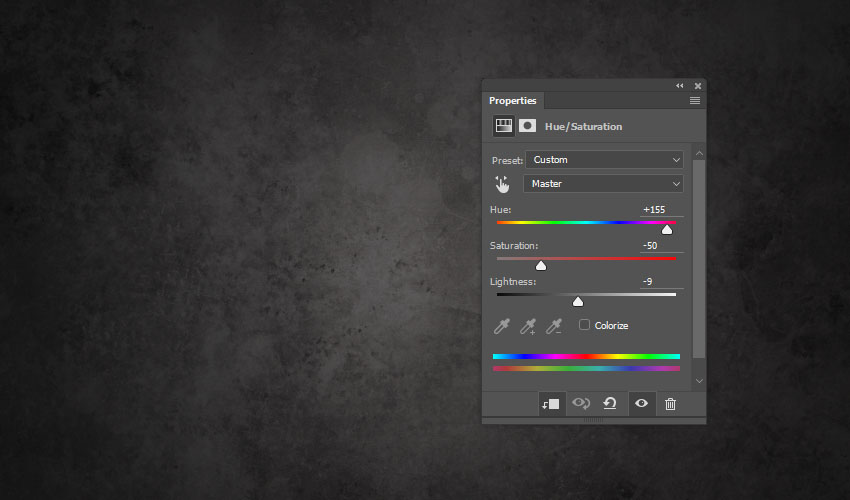Screen dimensions: 850x500
Task: Reset adjustment to defaults
Action: [x=610, y=404]
